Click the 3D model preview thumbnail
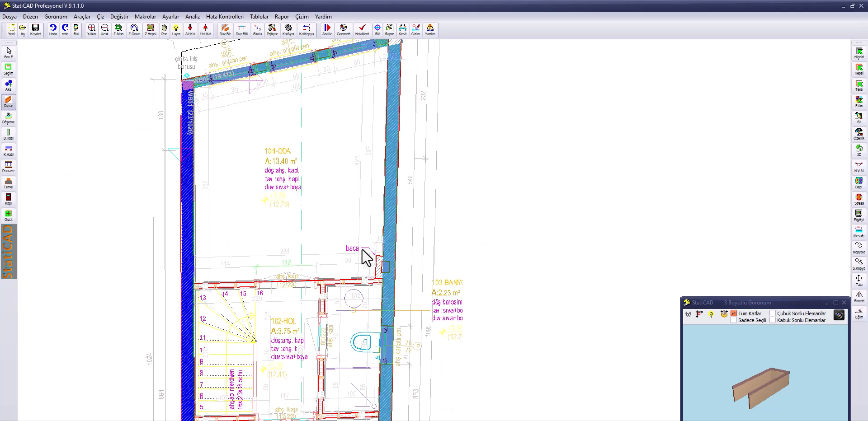The image size is (868, 421). tap(762, 388)
